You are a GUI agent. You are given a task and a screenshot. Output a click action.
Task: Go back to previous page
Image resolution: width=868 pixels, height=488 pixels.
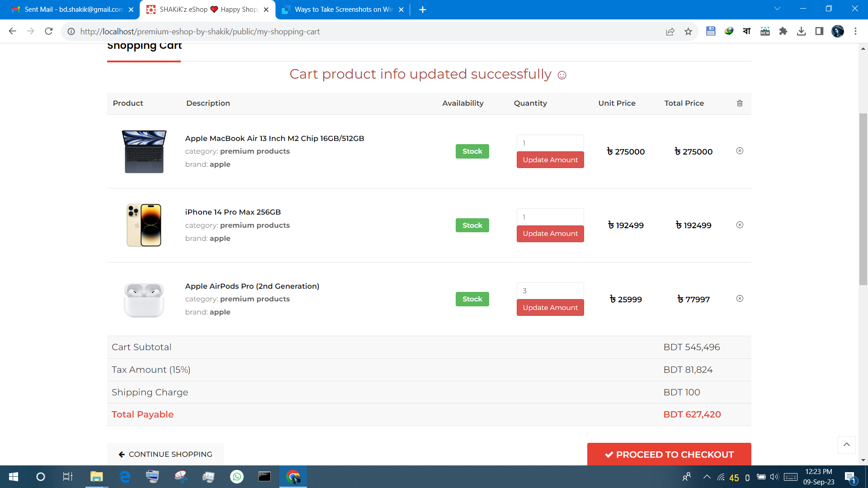(13, 31)
